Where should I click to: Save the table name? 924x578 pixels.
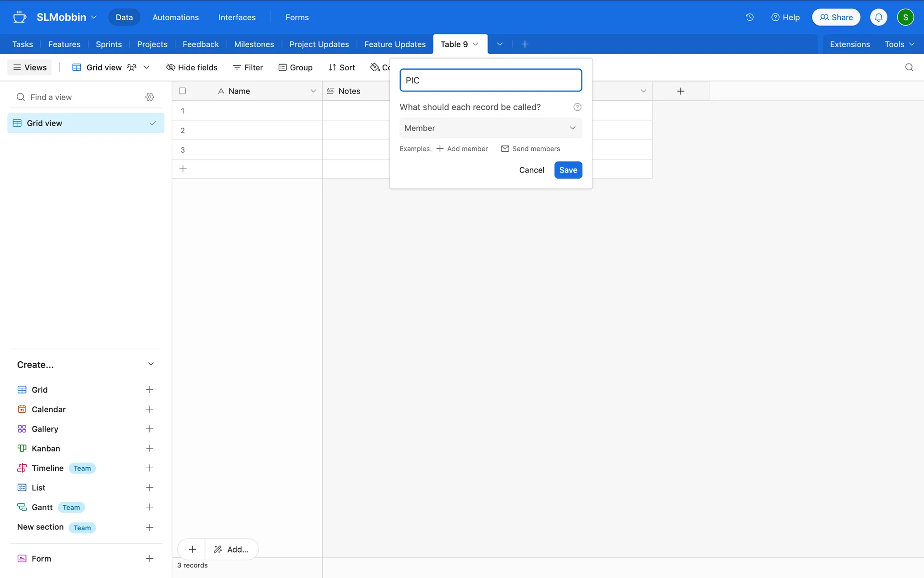tap(568, 170)
